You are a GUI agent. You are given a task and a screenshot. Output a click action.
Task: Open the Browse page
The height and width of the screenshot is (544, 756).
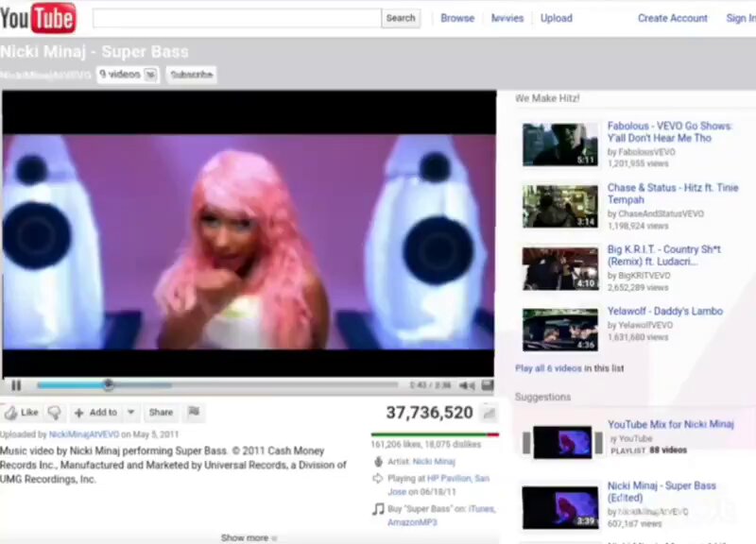coord(457,18)
